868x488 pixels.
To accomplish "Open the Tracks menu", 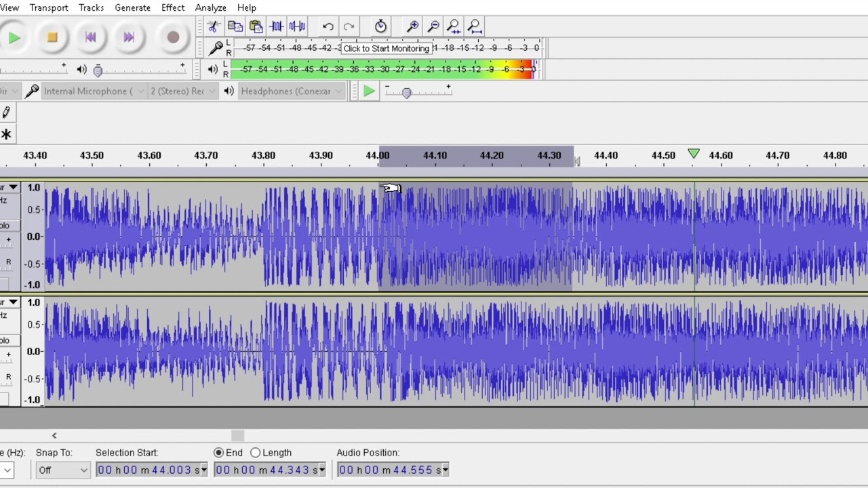I will (91, 7).
